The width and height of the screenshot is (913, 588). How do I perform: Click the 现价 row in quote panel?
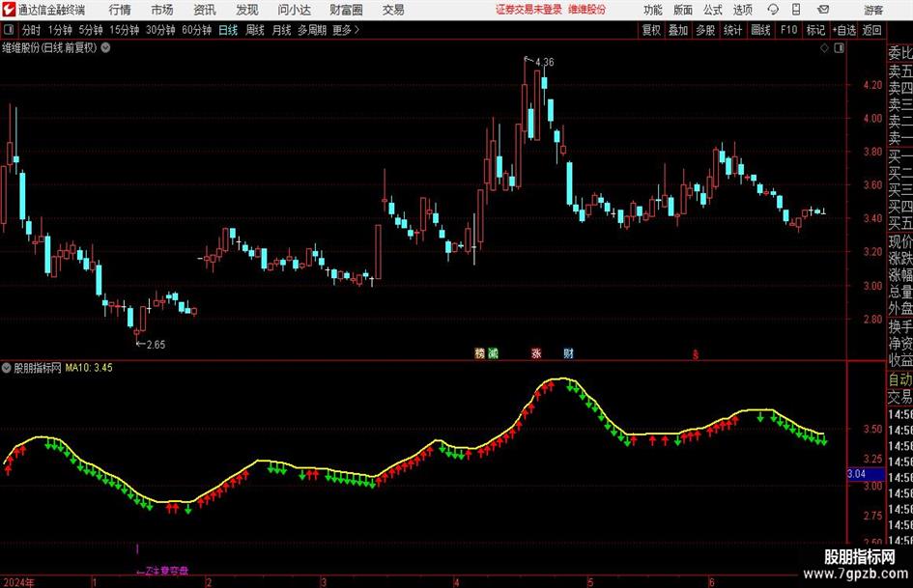(x=900, y=241)
